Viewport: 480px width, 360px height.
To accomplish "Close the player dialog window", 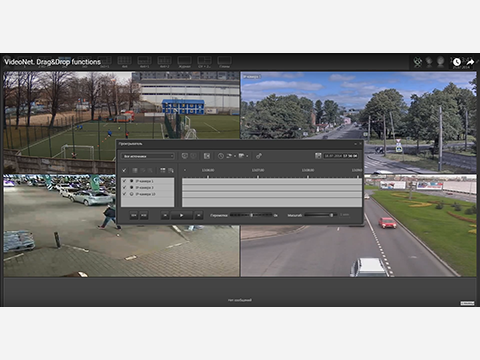I will [x=360, y=144].
